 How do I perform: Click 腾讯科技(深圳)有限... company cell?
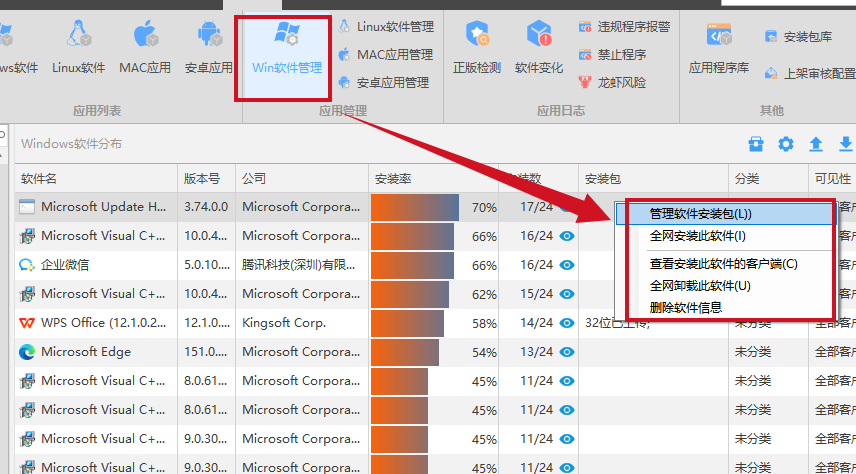click(301, 265)
